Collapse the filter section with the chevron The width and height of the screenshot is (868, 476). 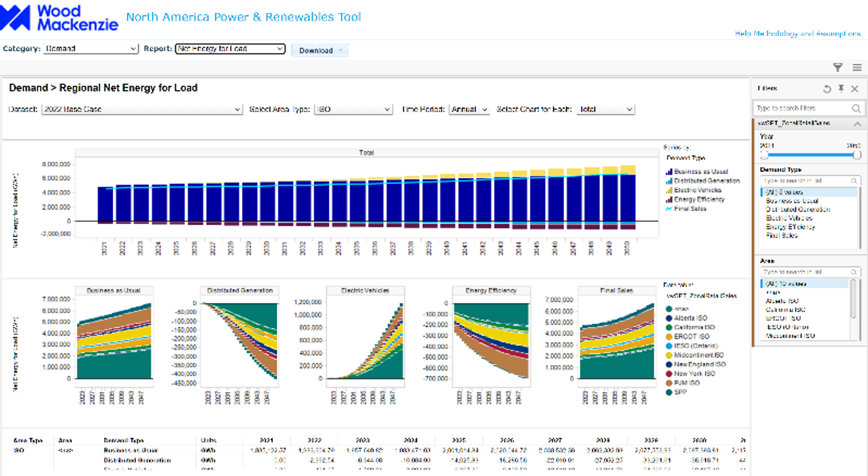[x=857, y=124]
